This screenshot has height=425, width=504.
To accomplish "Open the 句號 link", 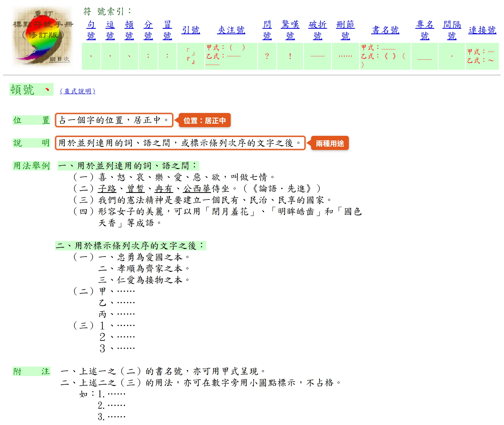I will [91, 30].
